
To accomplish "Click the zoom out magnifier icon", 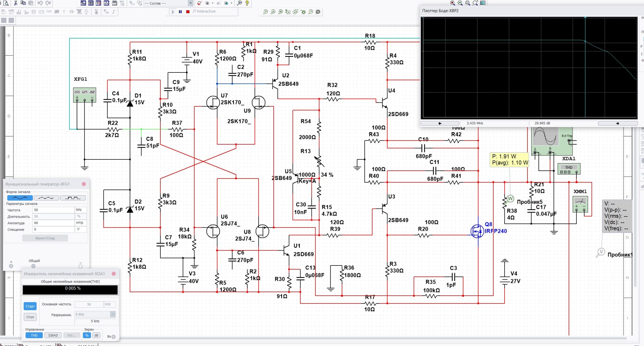I will [460, 3].
